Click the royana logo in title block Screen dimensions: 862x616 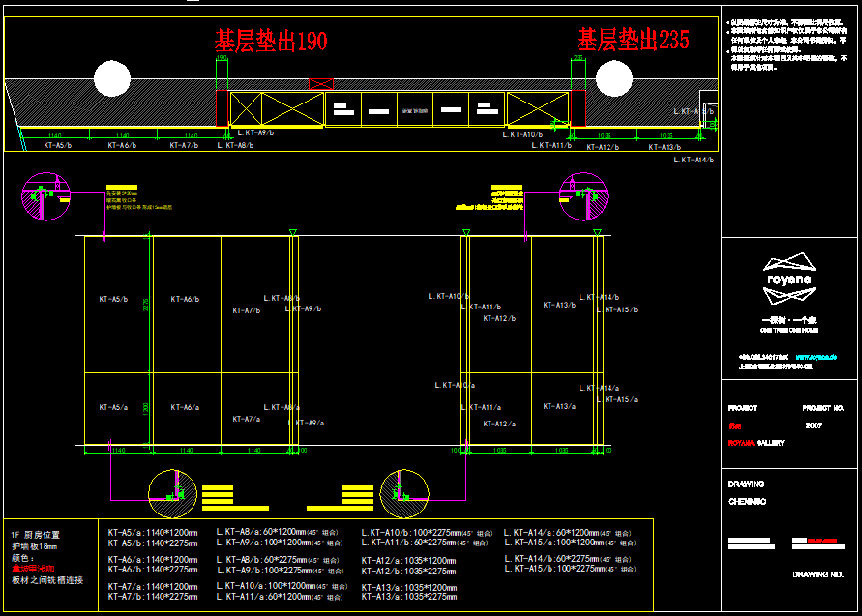pos(788,279)
